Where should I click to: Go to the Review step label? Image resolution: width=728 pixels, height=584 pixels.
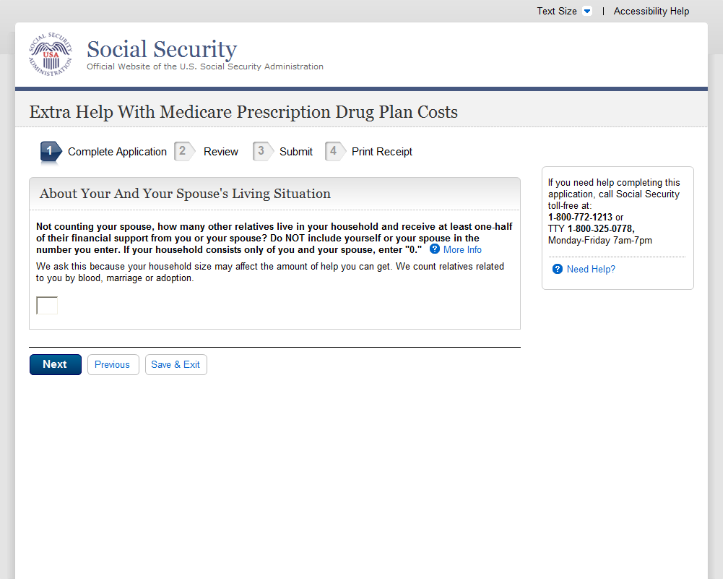tap(221, 152)
